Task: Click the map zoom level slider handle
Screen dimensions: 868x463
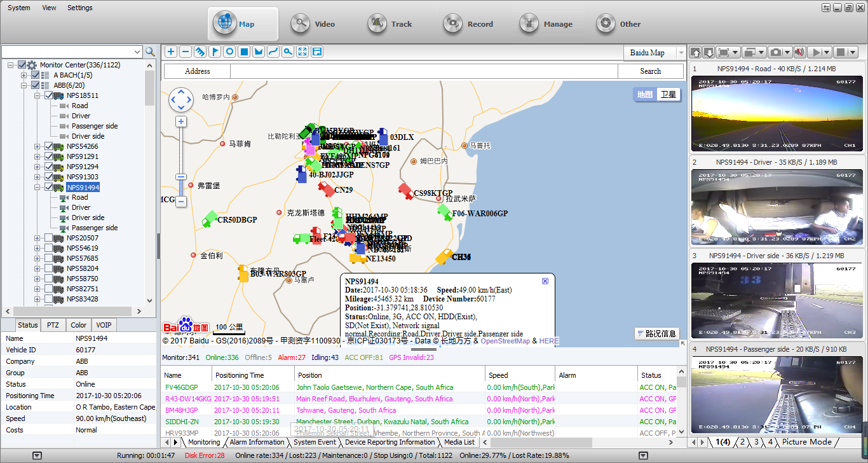Action: point(181,177)
